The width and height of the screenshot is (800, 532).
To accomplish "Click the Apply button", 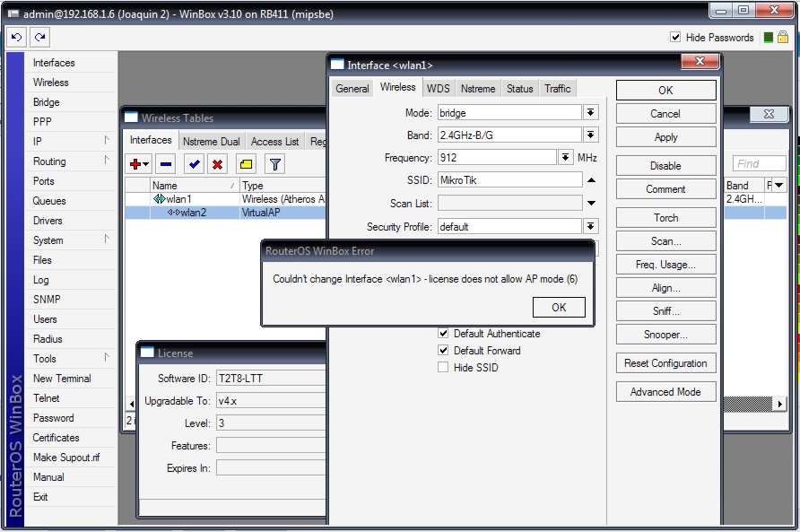I will tap(665, 137).
